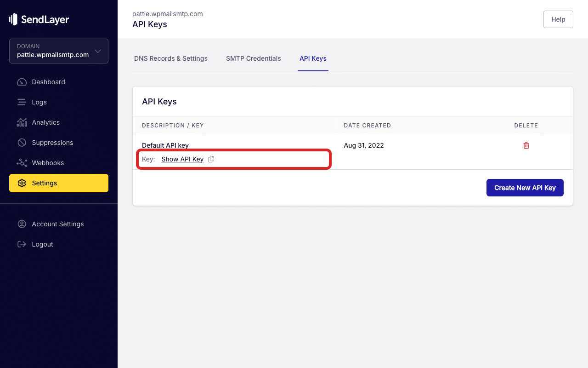Screen dimensions: 588x368
Task: Click pattie.wpmailsmtp.com in the page header
Action: pos(168,14)
